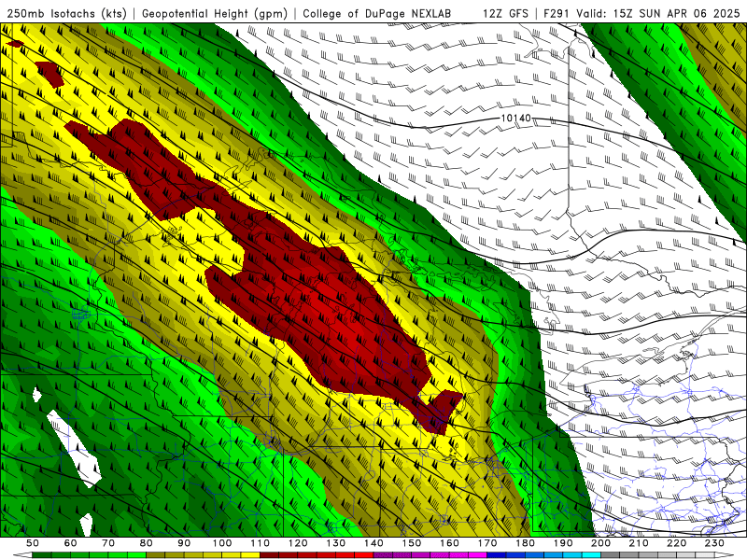Click the 50 value on the color scale

pos(33,543)
